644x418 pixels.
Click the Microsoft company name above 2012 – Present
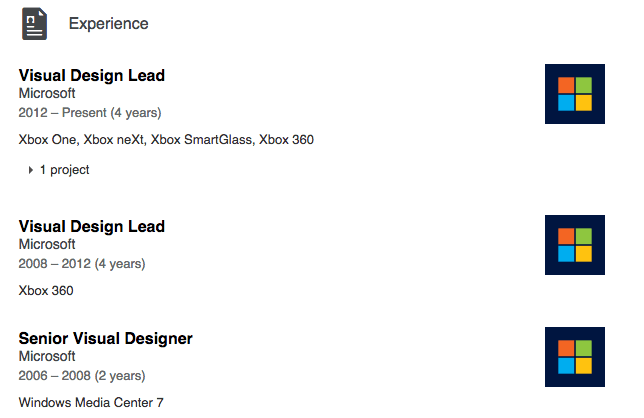tap(47, 94)
